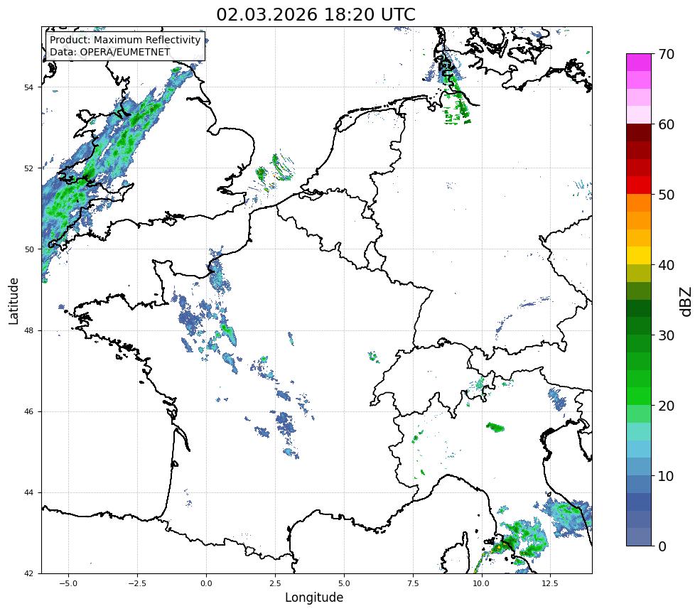This screenshot has height=611, width=700.
Task: Click the longitude tick label 2.5
Action: click(275, 583)
